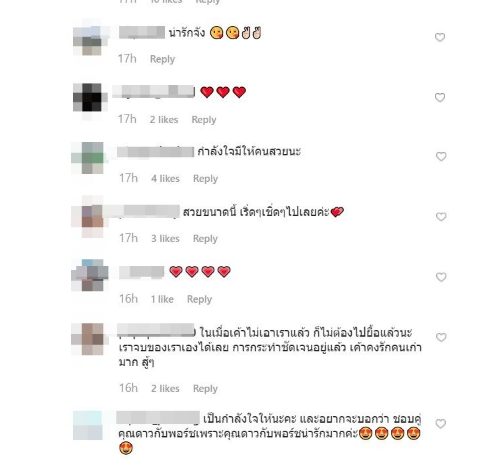Screen dimensions: 504x460
Task: Open username of four hearts commenter
Action: 142,272
